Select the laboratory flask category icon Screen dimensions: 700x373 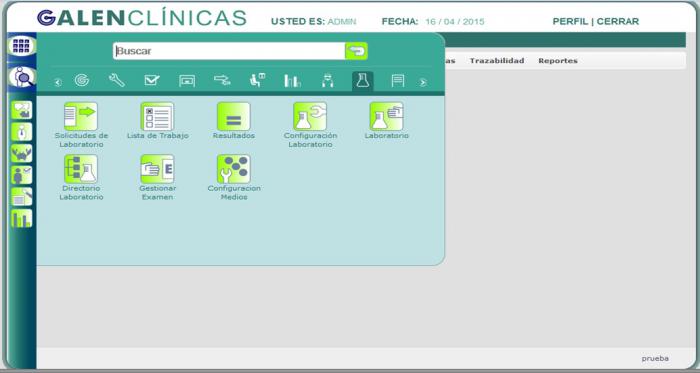362,81
